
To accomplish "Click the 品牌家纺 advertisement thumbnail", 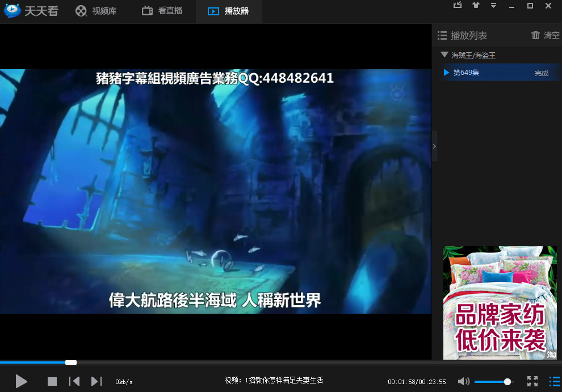I will click(500, 304).
